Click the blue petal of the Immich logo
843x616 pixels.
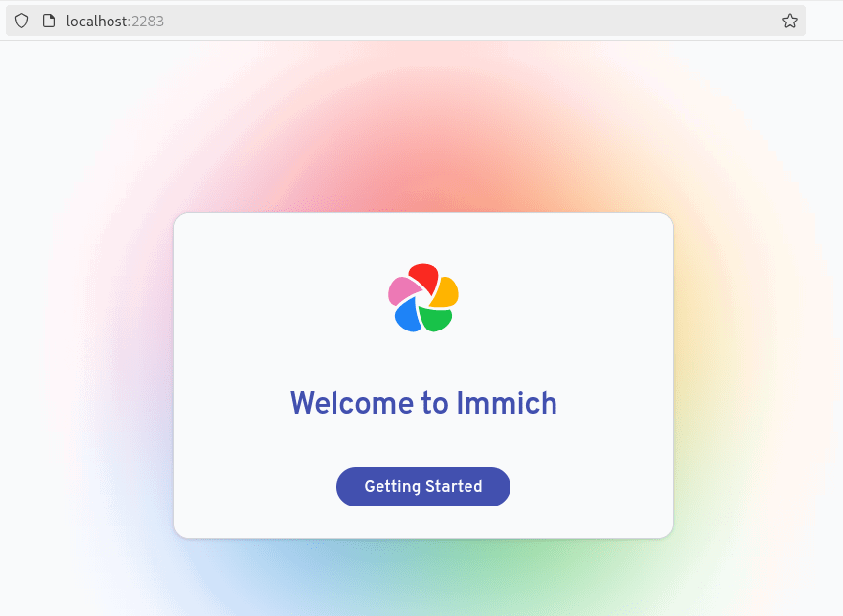tap(408, 316)
